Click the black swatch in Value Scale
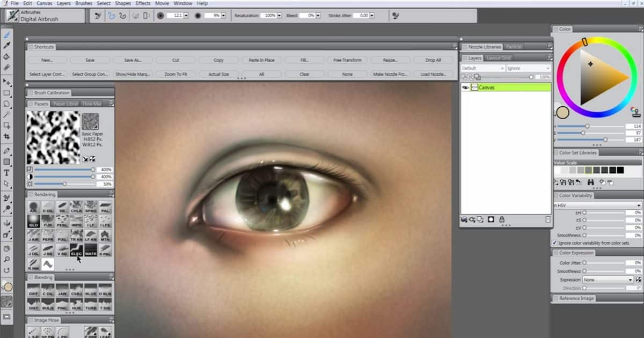Screen dimensions: 644x338 point(620,170)
